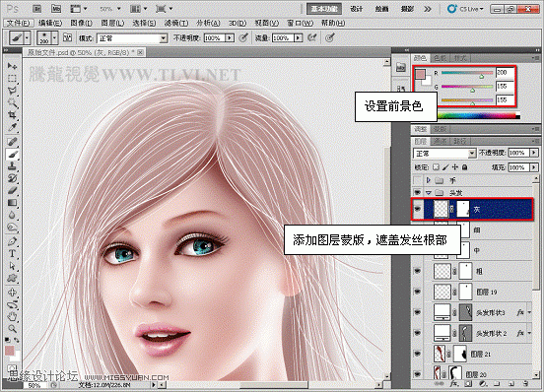The height and width of the screenshot is (392, 544).
Task: Select the Hand tool
Action: click(13, 316)
